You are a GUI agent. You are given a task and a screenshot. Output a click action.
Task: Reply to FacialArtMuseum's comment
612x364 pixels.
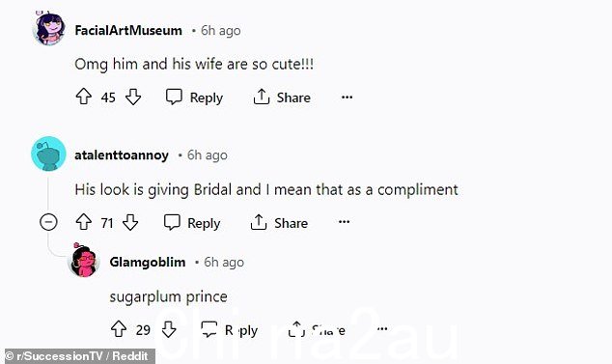click(x=194, y=97)
